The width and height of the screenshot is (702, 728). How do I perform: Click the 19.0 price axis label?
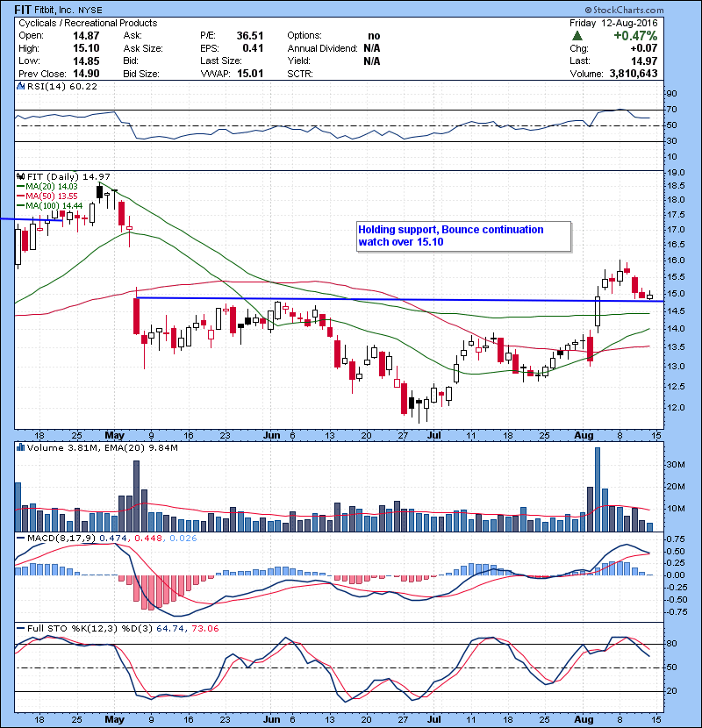(x=676, y=173)
